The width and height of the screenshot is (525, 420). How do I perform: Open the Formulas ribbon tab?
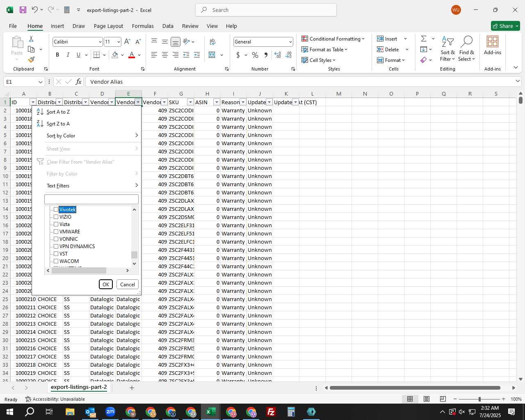(x=143, y=26)
